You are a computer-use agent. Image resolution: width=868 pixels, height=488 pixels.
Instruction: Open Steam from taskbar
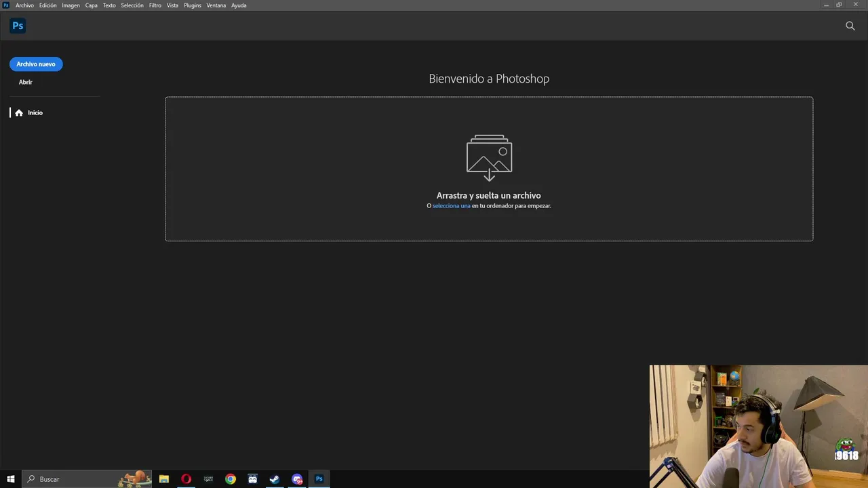(x=275, y=479)
